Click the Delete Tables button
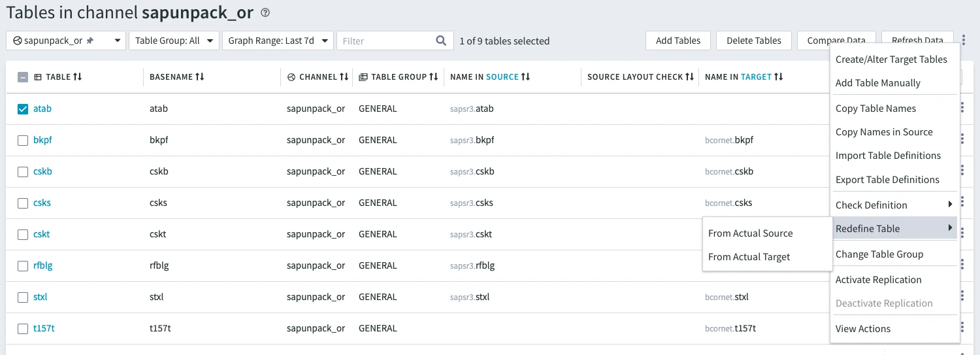Image resolution: width=980 pixels, height=355 pixels. [754, 41]
